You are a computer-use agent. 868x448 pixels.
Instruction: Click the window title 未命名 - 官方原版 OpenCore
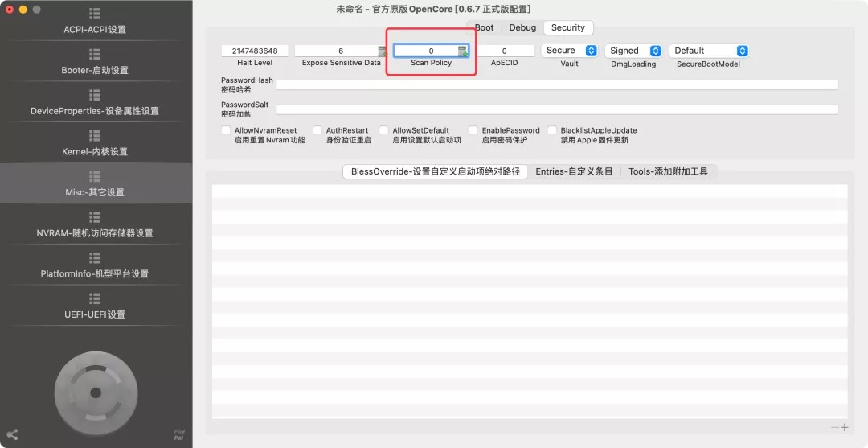(433, 10)
